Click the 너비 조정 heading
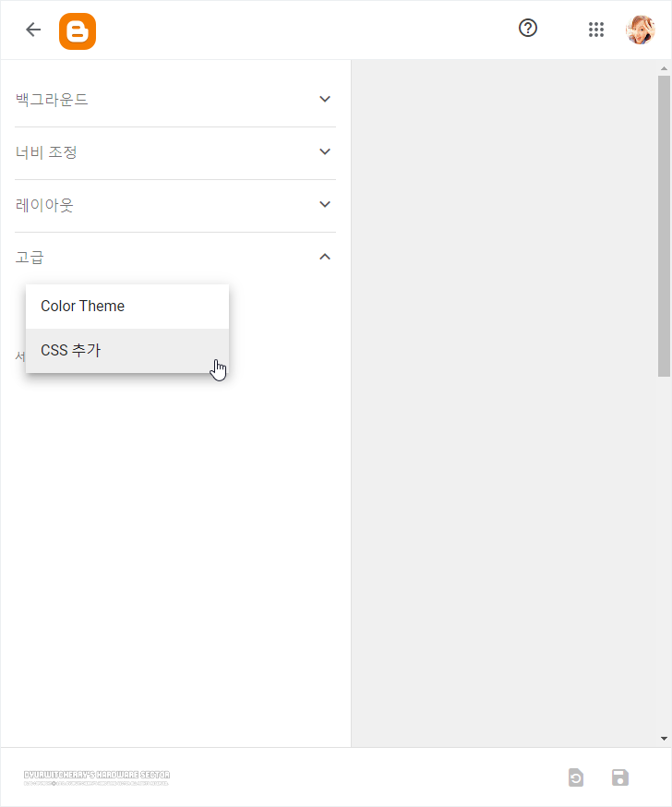672x807 pixels. (45, 151)
